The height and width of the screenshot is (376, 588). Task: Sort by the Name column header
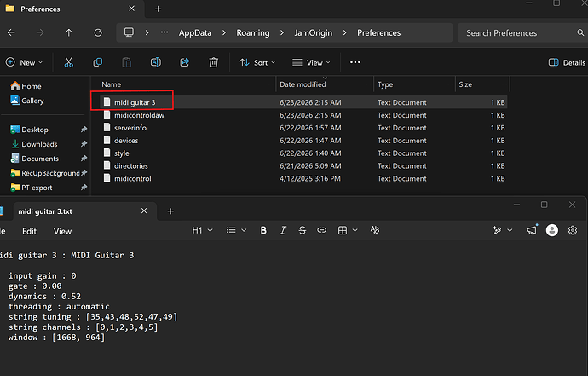pyautogui.click(x=112, y=84)
